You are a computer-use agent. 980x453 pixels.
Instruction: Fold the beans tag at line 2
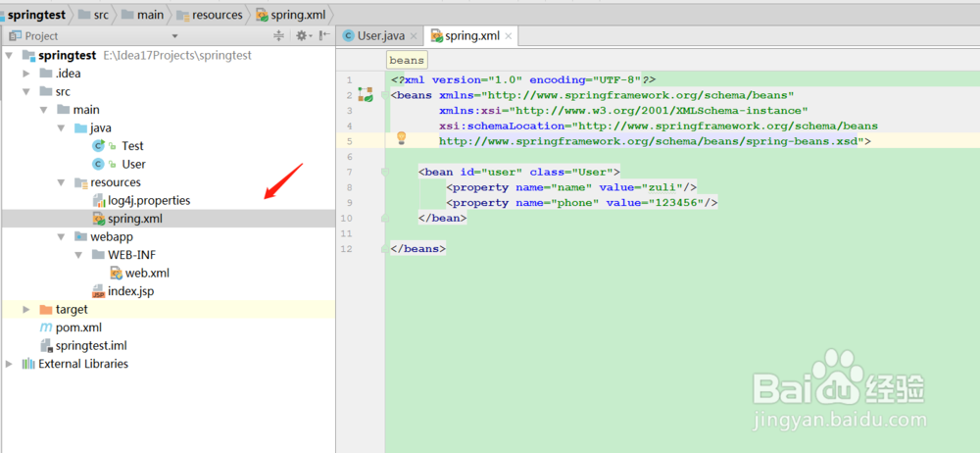click(x=385, y=95)
